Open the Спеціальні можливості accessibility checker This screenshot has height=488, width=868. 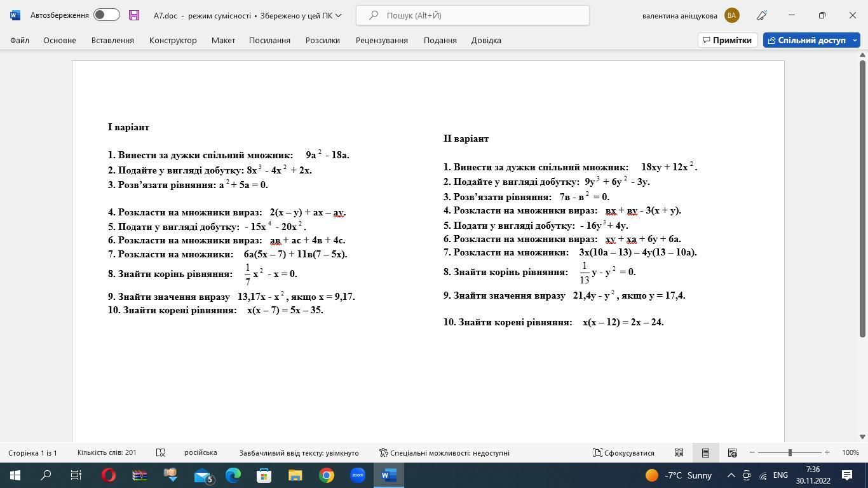(444, 453)
